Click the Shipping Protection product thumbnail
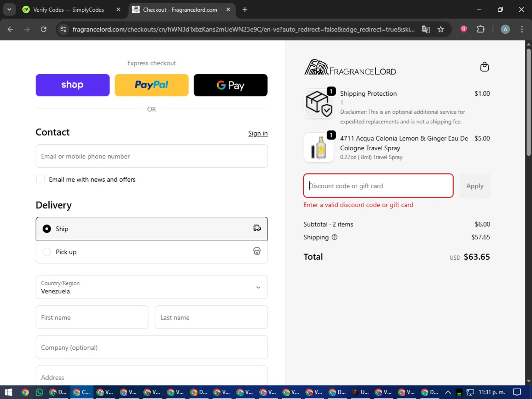The width and height of the screenshot is (532, 399). [x=319, y=104]
